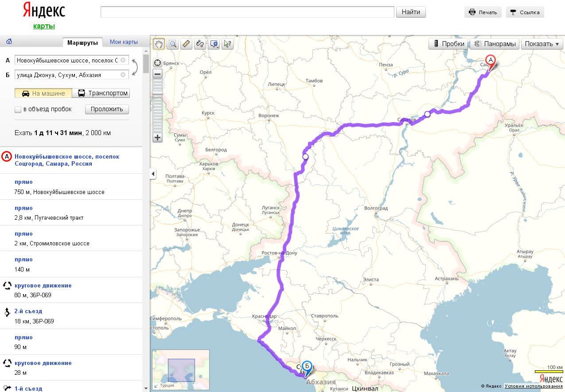Open the Маршруты tab
Image resolution: width=565 pixels, height=392 pixels.
(82, 43)
